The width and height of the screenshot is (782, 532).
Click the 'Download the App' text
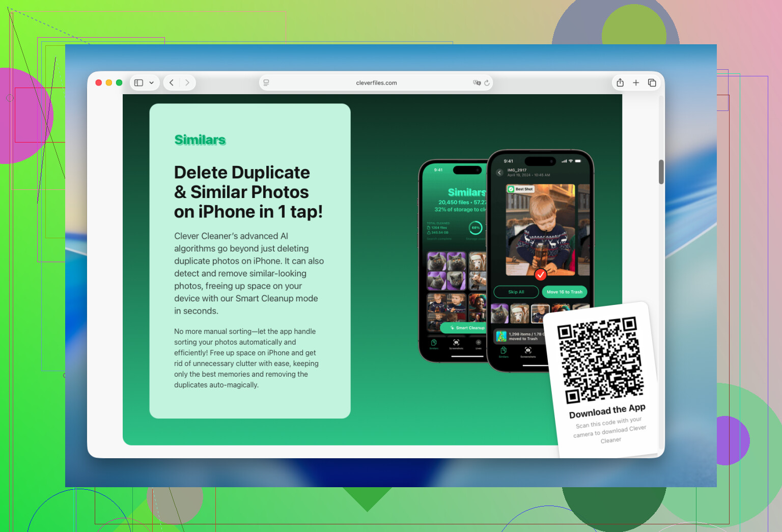tap(607, 411)
